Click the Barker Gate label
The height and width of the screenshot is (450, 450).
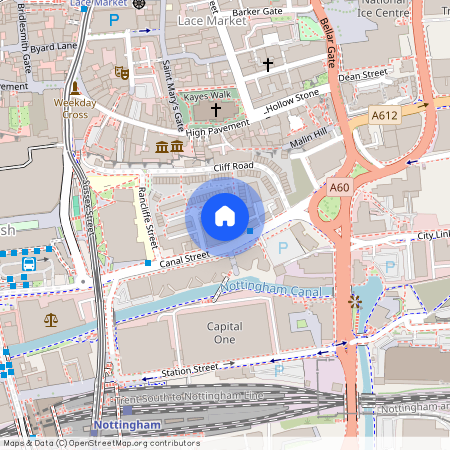257,12
